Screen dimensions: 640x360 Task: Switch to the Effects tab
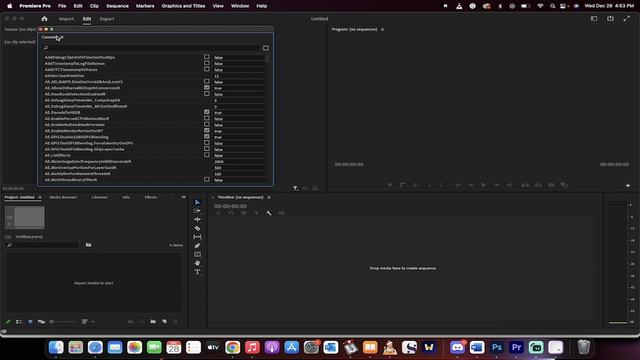[151, 197]
